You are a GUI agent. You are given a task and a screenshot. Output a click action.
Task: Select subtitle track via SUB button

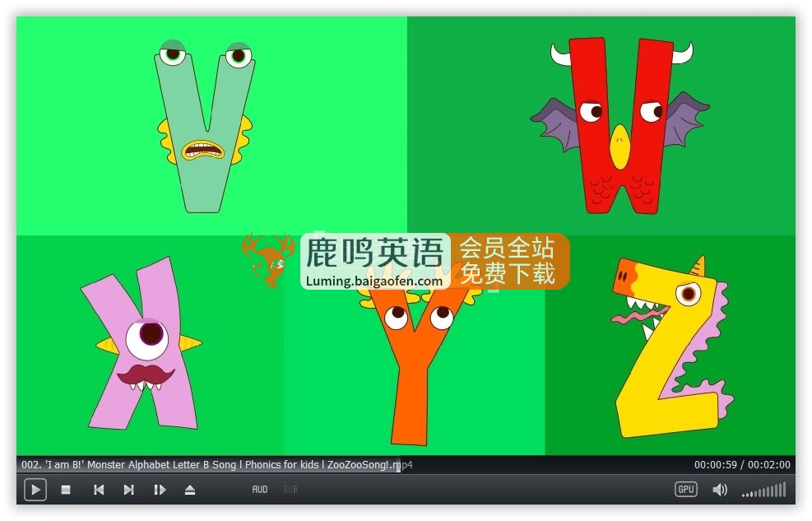coord(290,490)
